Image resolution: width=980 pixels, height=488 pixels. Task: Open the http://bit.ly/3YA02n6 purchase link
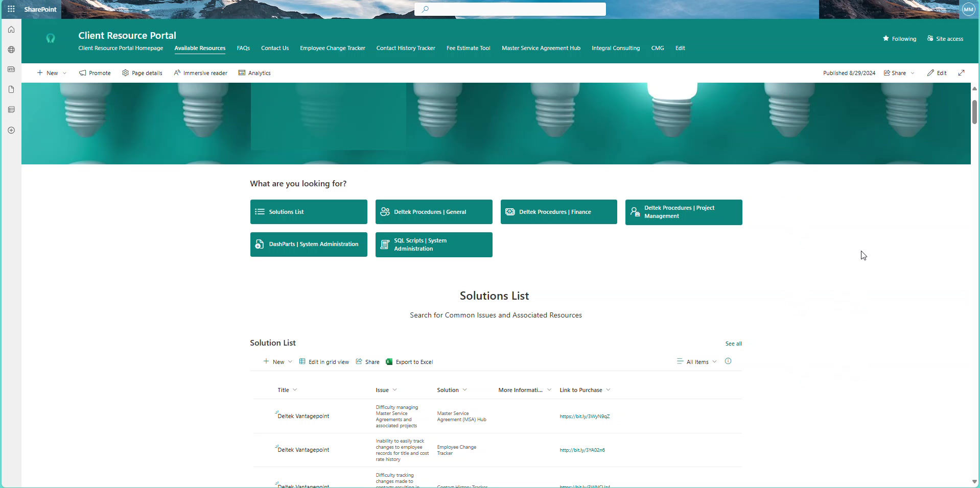click(x=582, y=450)
